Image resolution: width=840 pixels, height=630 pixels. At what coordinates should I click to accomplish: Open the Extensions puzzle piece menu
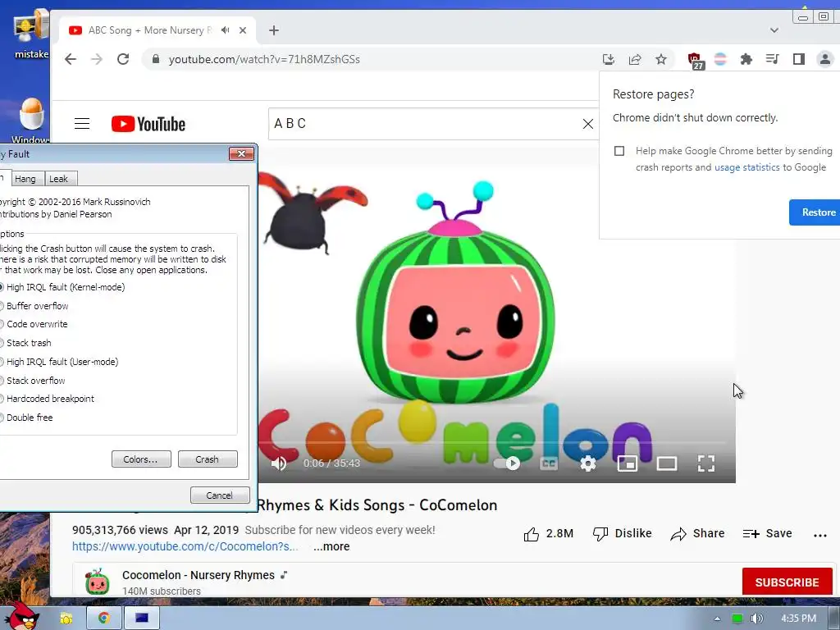746,59
